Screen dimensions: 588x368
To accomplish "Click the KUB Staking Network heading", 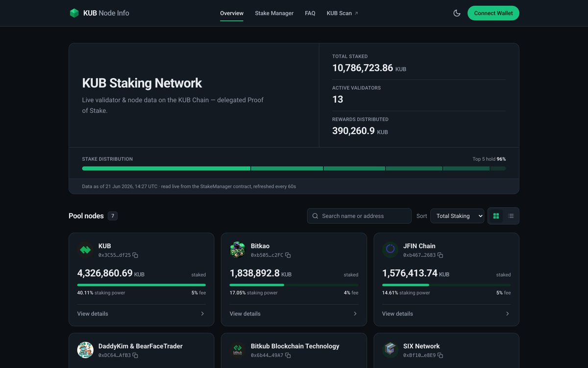I will point(142,83).
